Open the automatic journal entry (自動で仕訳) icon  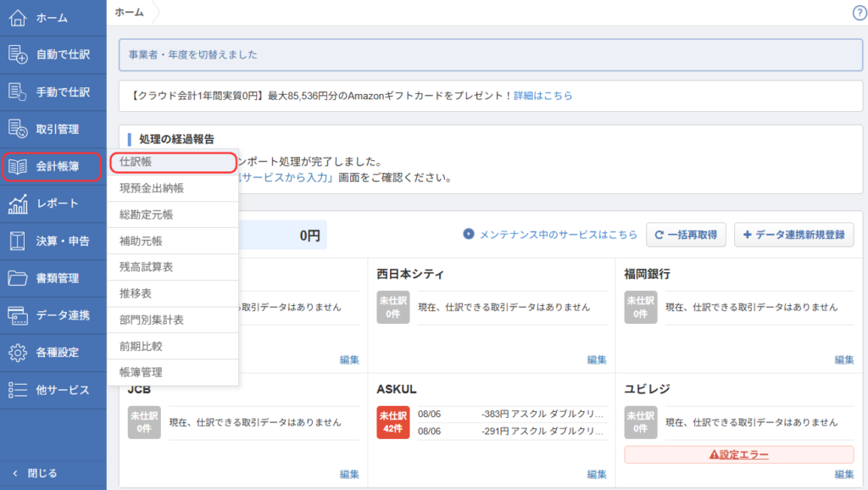click(18, 55)
